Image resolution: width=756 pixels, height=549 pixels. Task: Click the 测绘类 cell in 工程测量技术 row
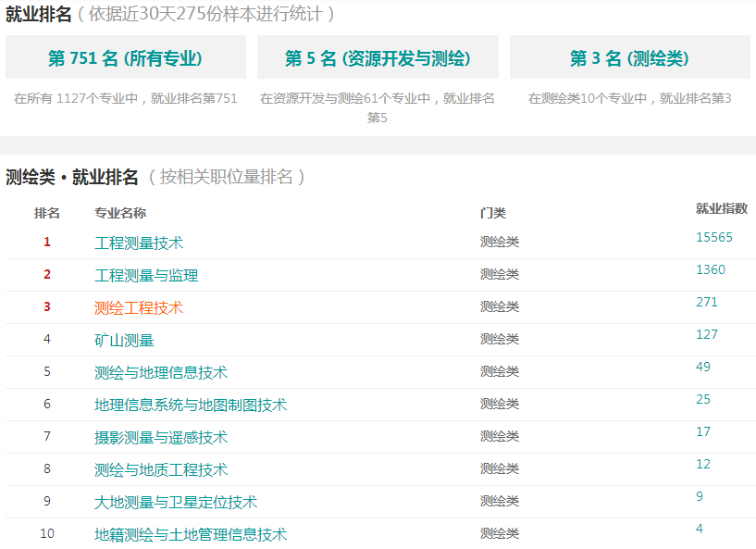tap(500, 242)
